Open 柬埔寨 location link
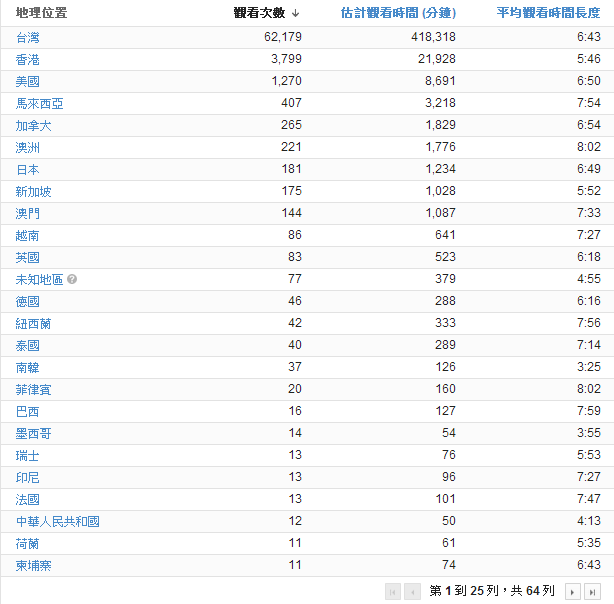 coord(33,565)
